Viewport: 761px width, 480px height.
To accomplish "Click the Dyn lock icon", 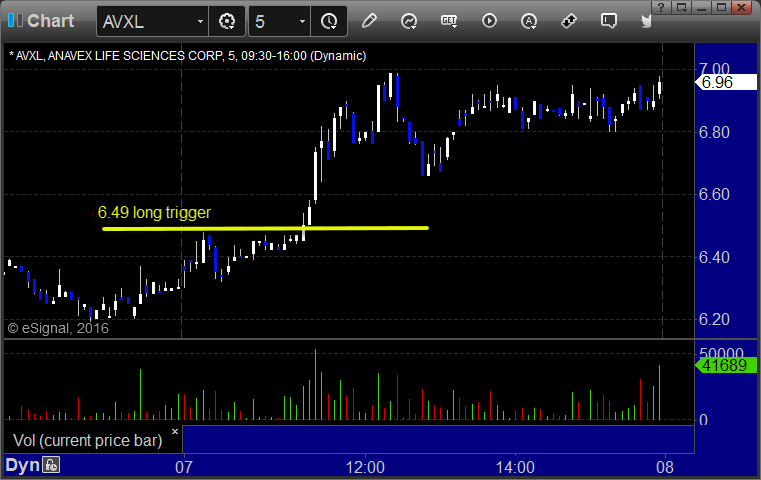I will pyautogui.click(x=51, y=465).
